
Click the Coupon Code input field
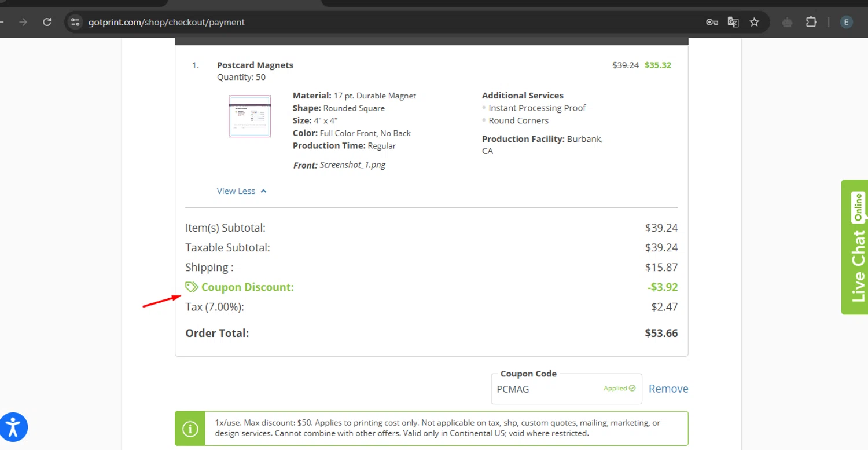(x=547, y=389)
